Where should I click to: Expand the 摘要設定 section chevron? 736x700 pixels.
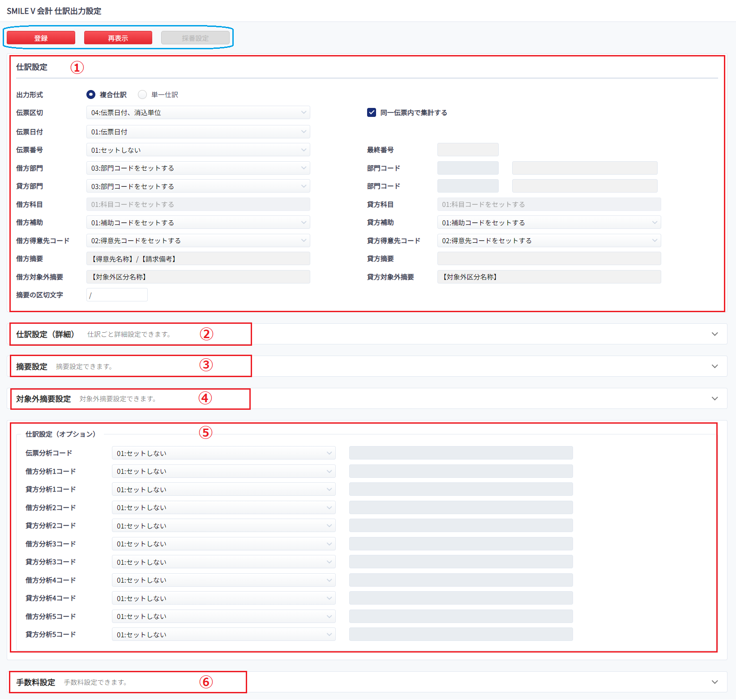pos(715,366)
